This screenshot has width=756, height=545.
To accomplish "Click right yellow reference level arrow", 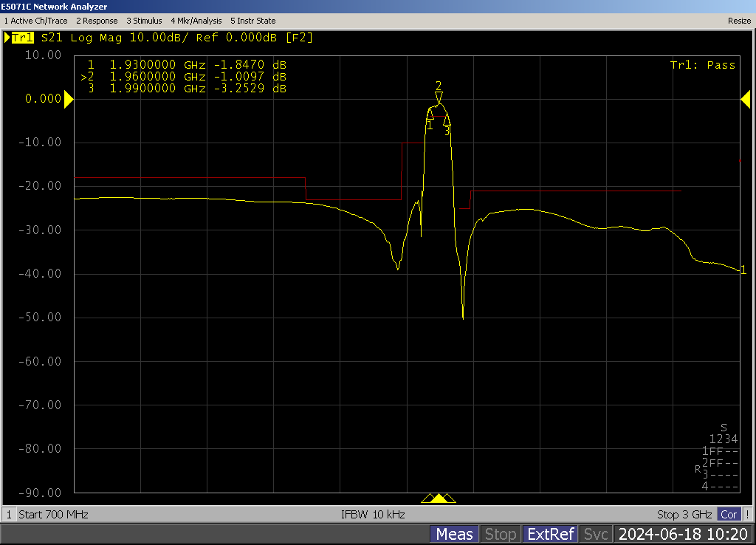I will click(745, 99).
